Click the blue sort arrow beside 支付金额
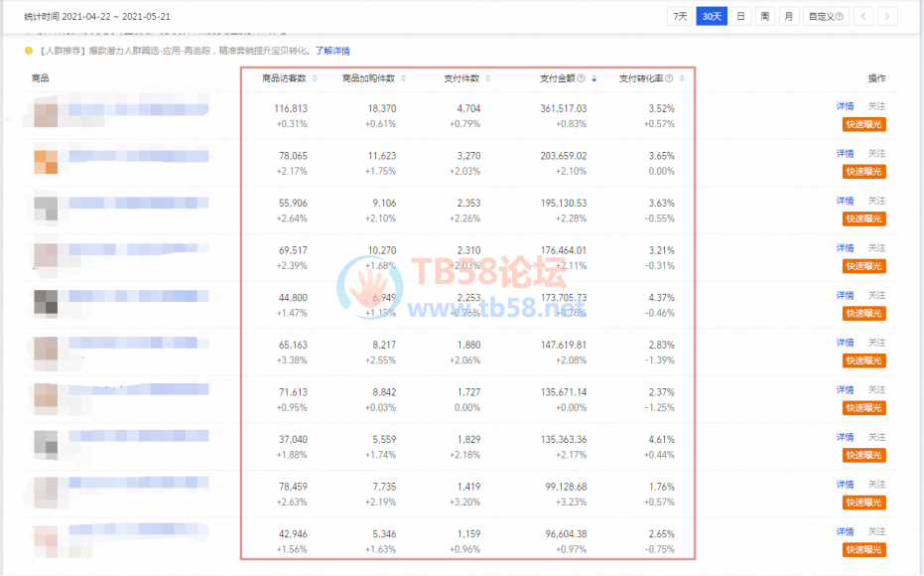The image size is (924, 576). pos(594,78)
